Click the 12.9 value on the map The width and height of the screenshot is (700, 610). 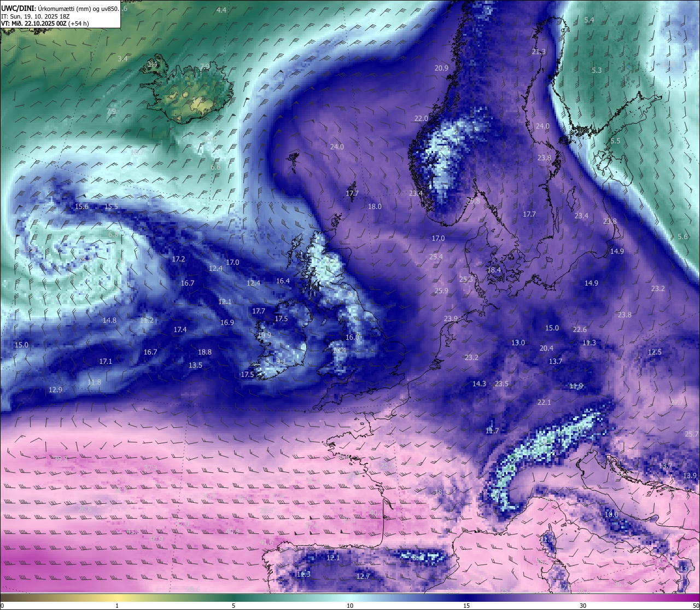[55, 390]
